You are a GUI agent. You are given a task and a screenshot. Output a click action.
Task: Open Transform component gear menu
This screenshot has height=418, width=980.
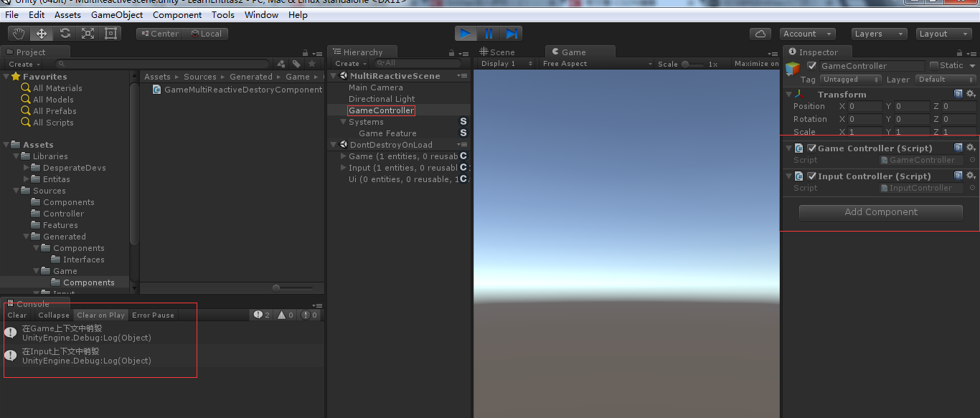click(x=971, y=94)
